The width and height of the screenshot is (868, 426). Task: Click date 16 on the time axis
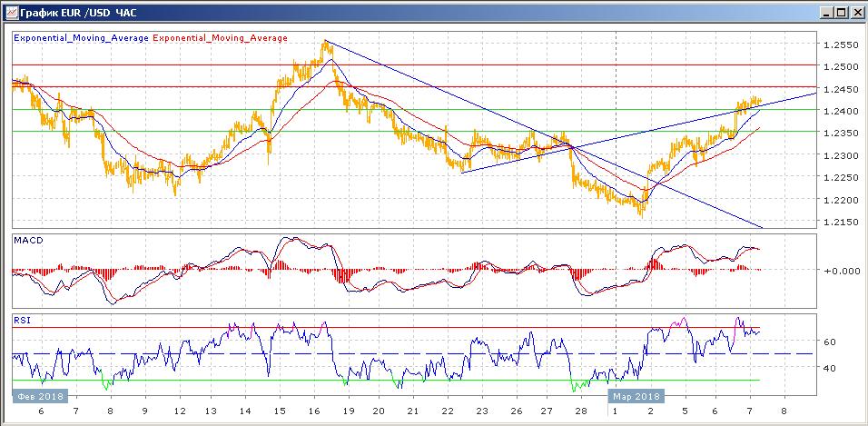[x=311, y=411]
